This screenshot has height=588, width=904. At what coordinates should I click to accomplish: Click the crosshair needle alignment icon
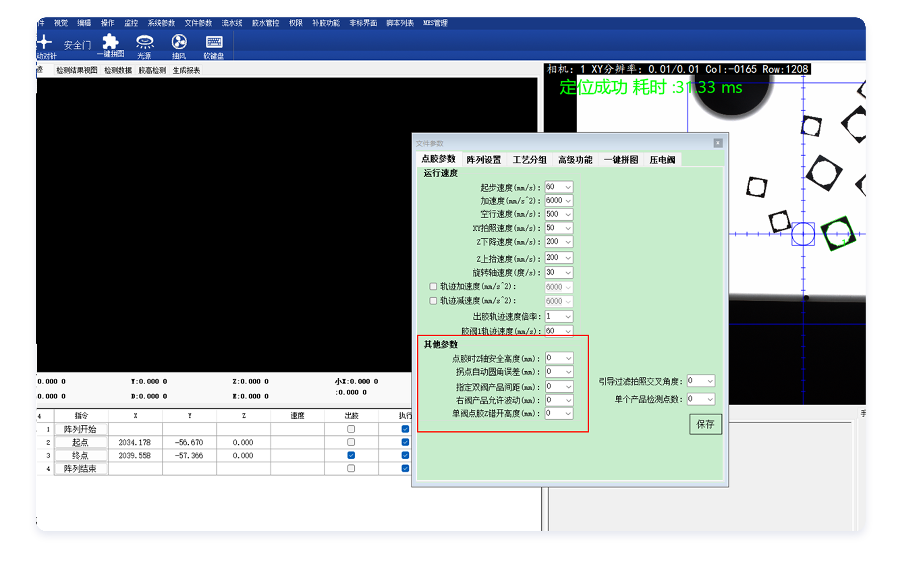point(45,42)
